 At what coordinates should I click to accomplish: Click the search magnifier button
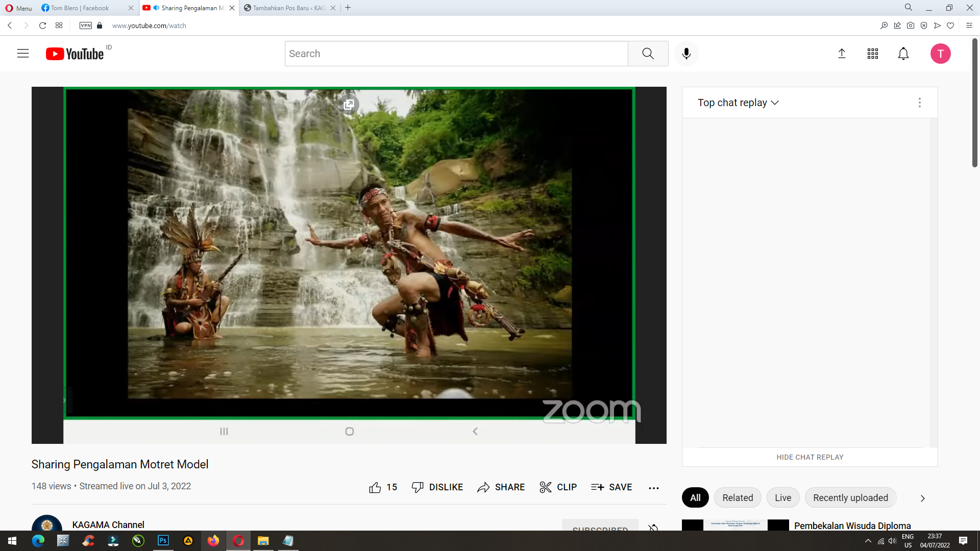pyautogui.click(x=648, y=54)
